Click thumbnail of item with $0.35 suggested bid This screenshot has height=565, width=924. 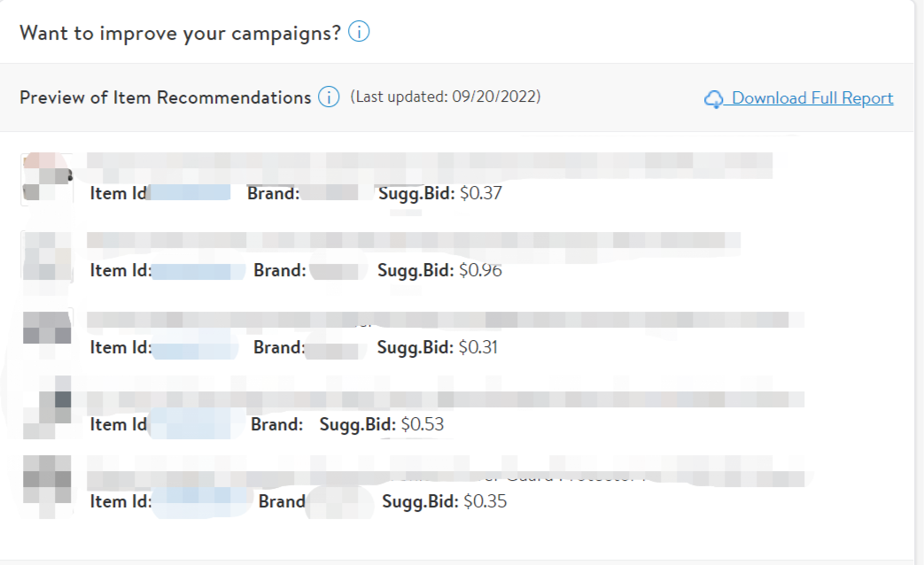47,486
